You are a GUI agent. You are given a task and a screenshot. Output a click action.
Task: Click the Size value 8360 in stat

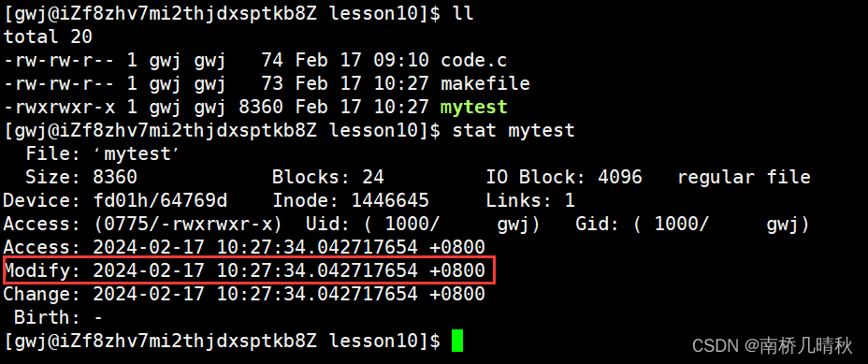pos(115,177)
